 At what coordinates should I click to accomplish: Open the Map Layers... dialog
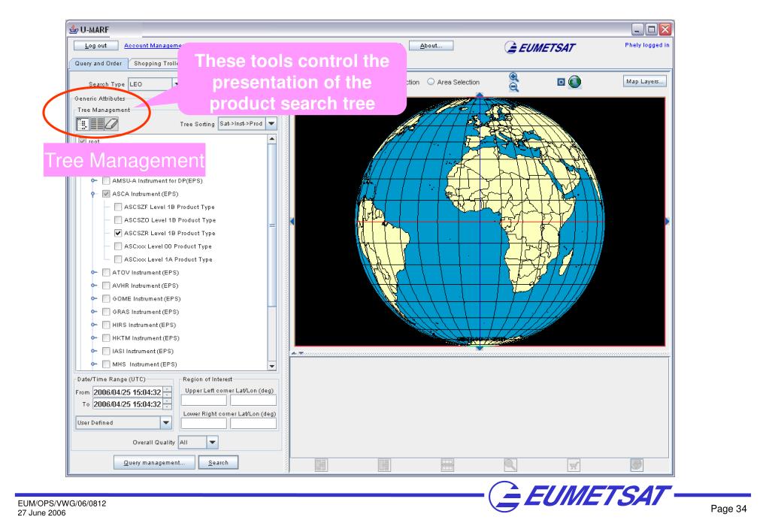coord(644,81)
